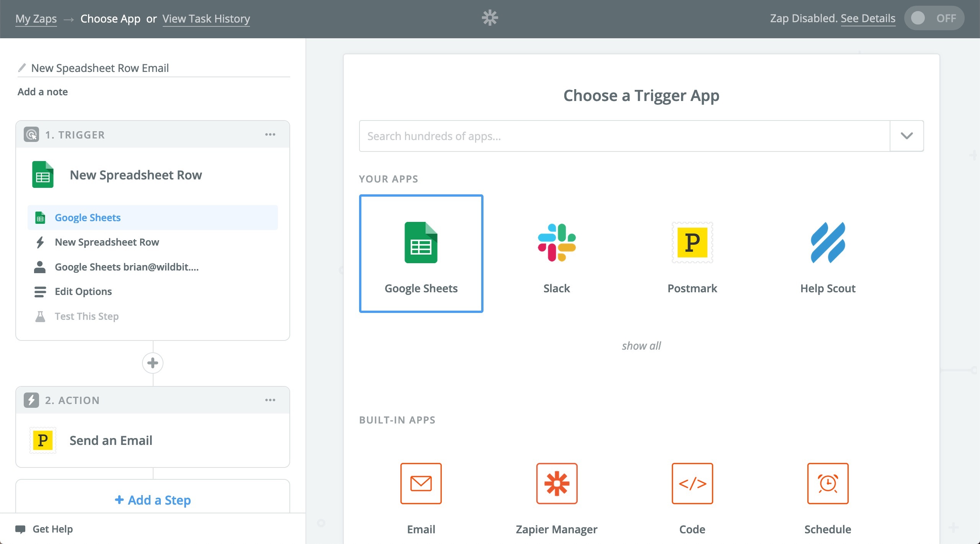Click the large Google Sheets icon in trigger step
Image resolution: width=980 pixels, height=544 pixels.
42,174
